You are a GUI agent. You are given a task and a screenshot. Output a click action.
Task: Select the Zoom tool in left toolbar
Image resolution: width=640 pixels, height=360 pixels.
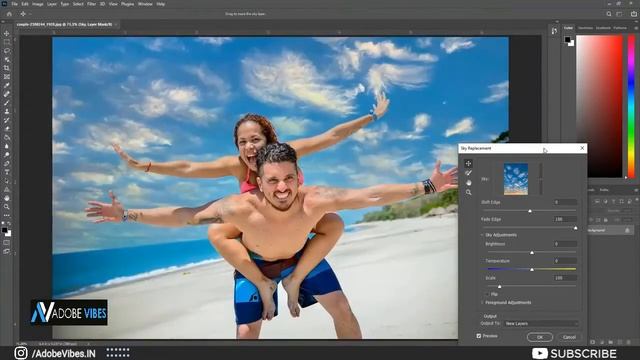(7, 207)
